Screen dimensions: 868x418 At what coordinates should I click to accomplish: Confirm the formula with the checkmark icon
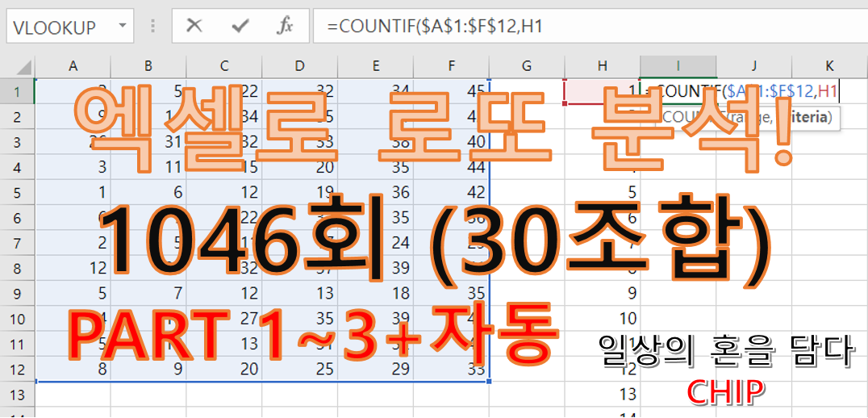coord(240,26)
